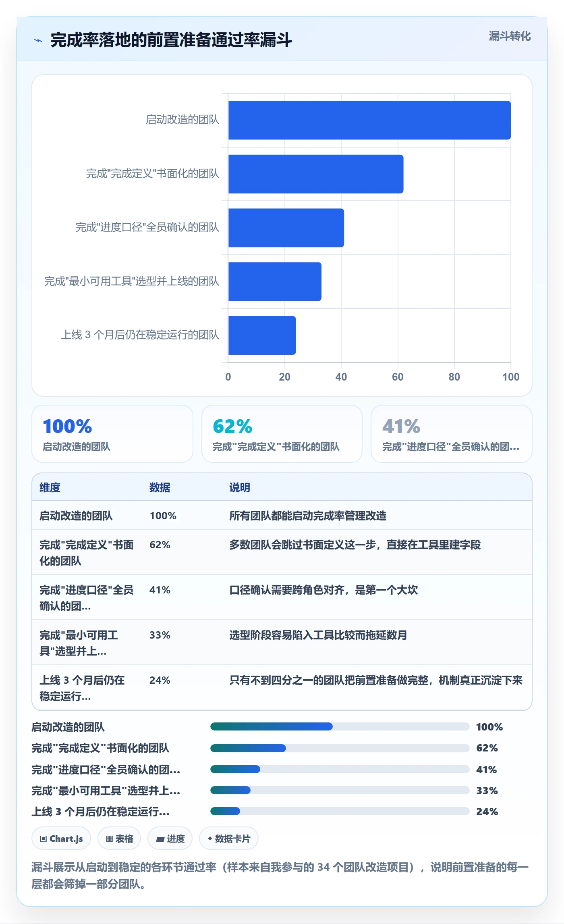Click the table row label 上线 3 个月后仍在稳定运行…
The image size is (564, 924).
pyautogui.click(x=82, y=688)
